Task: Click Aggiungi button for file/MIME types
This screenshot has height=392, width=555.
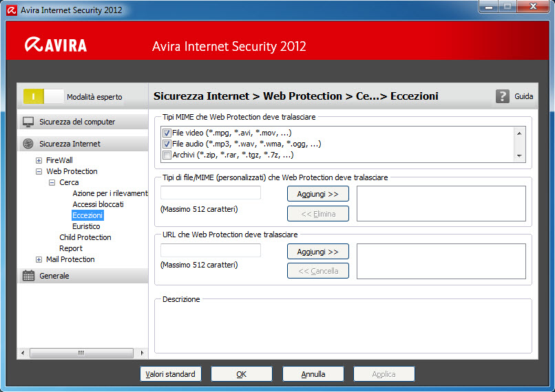Action: coord(318,194)
